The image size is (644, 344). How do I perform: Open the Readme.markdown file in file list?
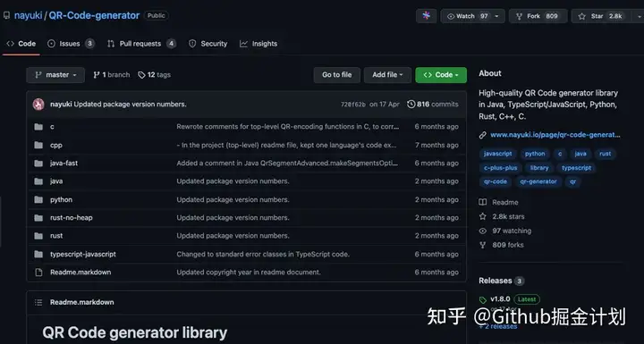tap(80, 273)
